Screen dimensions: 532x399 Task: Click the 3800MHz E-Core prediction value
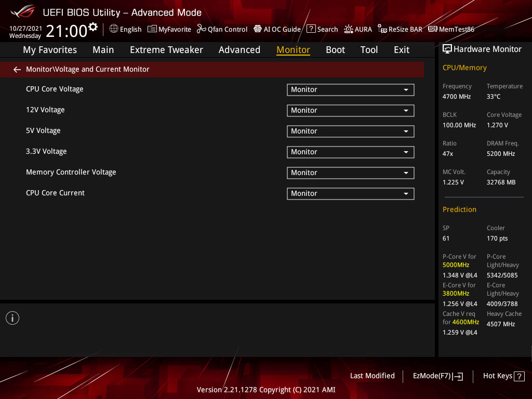pos(456,294)
